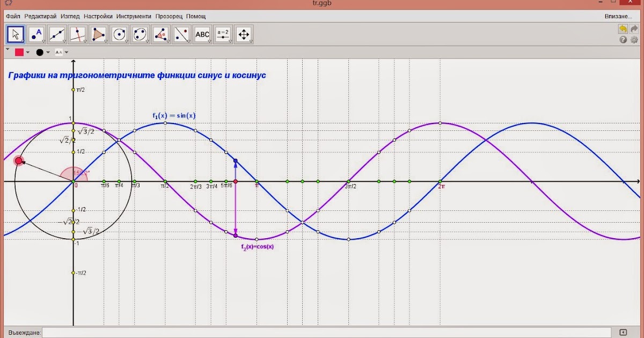Select the Angle measurement tool
The width and height of the screenshot is (644, 338).
160,34
